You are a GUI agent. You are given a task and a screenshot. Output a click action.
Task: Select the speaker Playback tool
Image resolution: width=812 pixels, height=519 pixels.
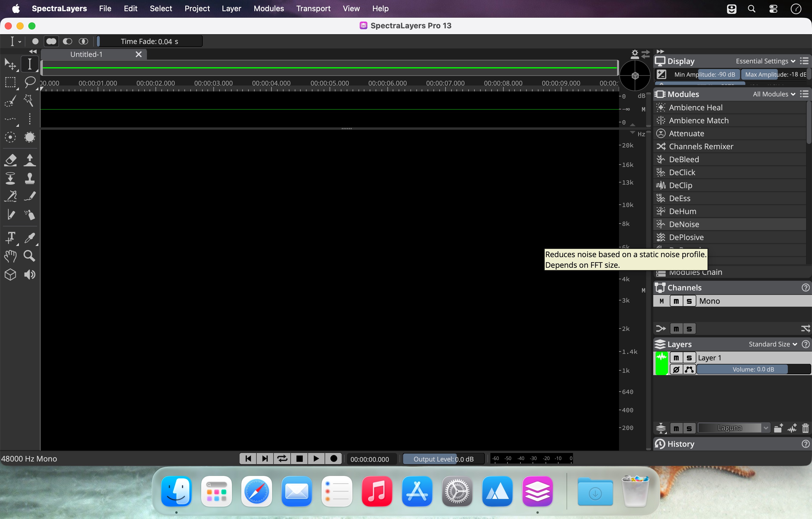[x=30, y=275]
